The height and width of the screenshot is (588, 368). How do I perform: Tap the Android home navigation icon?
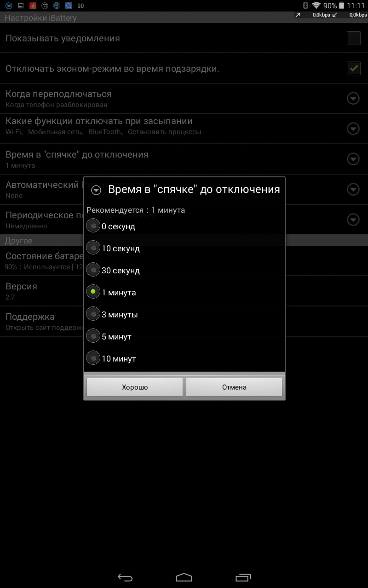coord(184,577)
